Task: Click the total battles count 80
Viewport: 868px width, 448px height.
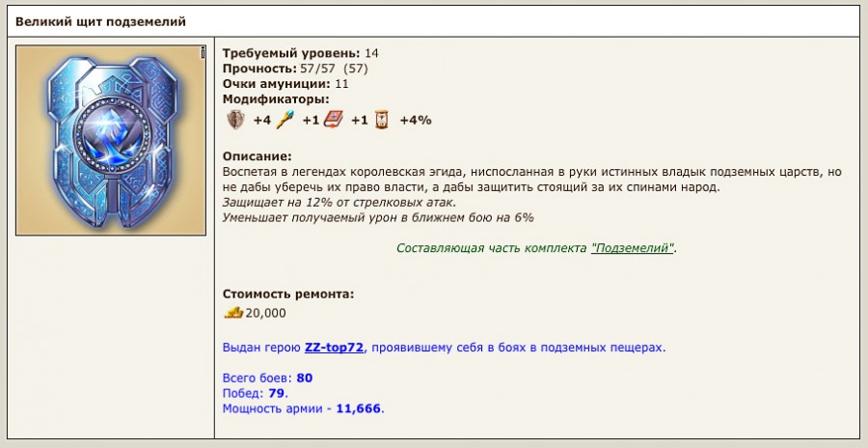Action: click(x=305, y=378)
